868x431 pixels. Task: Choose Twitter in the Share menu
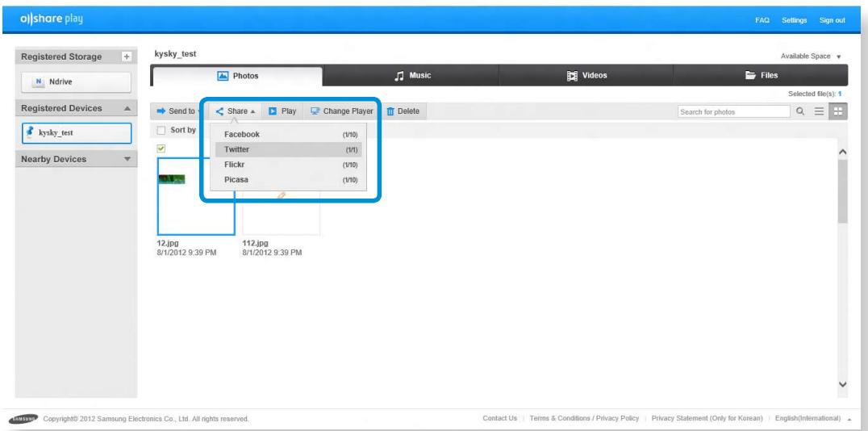pos(289,149)
